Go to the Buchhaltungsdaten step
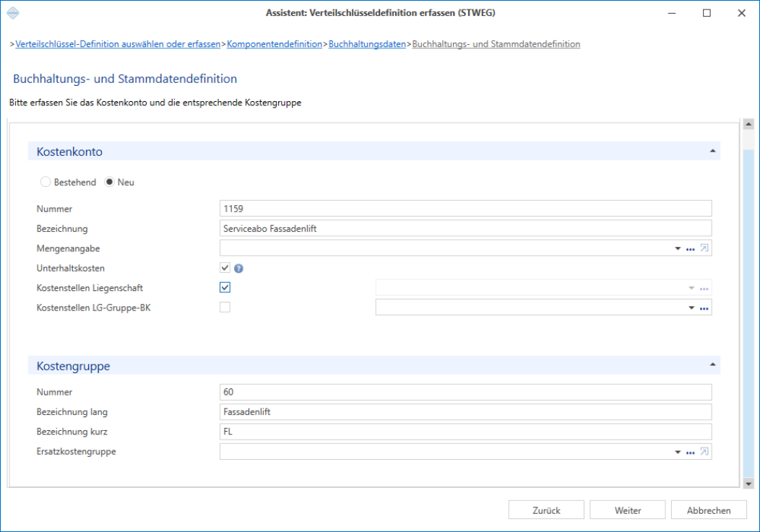The height and width of the screenshot is (532, 760). point(367,44)
